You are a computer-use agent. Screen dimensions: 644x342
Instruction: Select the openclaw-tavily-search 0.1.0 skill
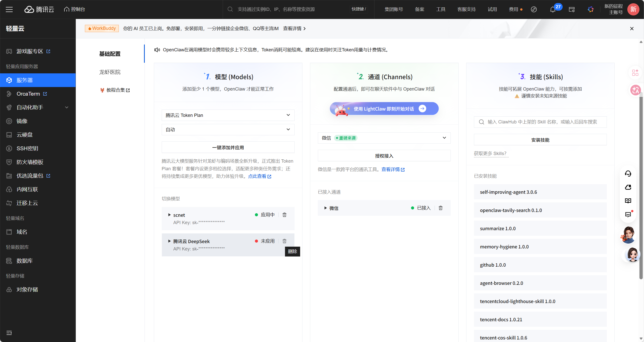[x=540, y=210]
